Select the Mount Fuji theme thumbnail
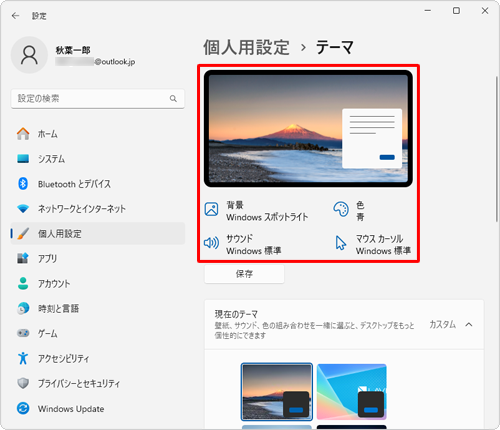The height and width of the screenshot is (430, 500). (x=277, y=392)
